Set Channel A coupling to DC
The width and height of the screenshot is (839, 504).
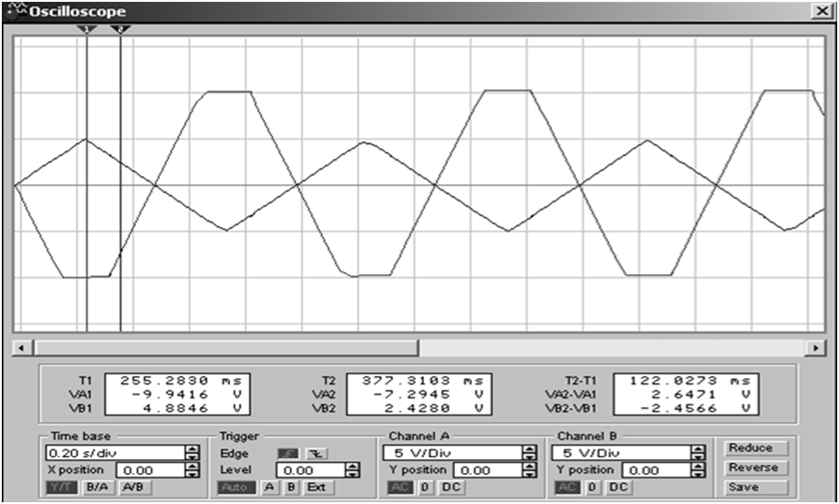pyautogui.click(x=451, y=487)
